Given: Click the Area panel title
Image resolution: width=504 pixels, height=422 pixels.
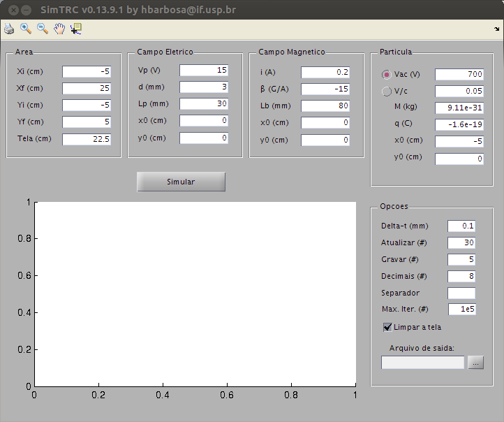Looking at the screenshot, I should click(x=24, y=52).
